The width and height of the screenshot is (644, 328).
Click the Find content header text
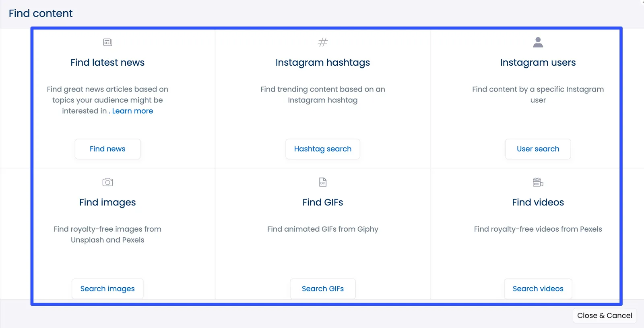click(x=40, y=13)
